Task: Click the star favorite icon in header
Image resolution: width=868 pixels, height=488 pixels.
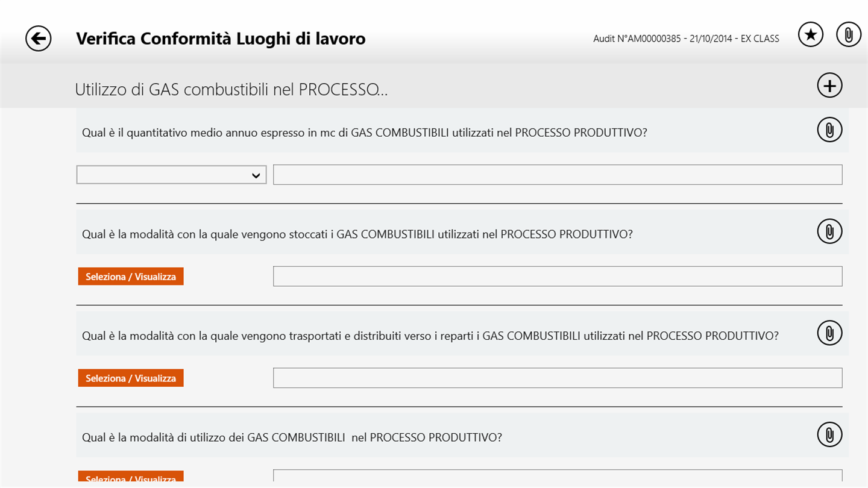Action: (x=811, y=35)
